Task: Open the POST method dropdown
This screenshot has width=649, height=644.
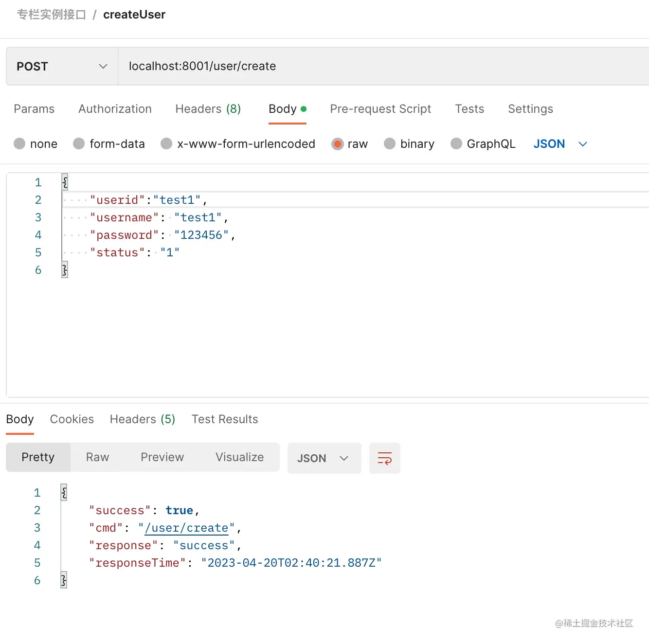Action: pyautogui.click(x=62, y=66)
